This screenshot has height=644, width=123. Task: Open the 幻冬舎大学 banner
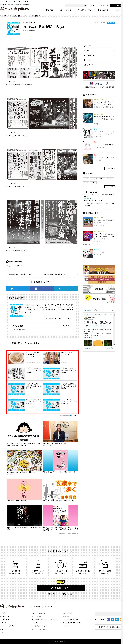pyautogui.click(x=99, y=85)
